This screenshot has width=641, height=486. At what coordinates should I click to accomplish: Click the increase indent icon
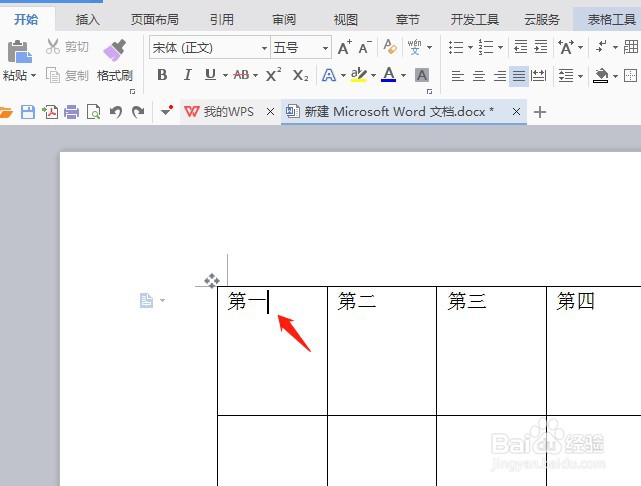pos(540,47)
